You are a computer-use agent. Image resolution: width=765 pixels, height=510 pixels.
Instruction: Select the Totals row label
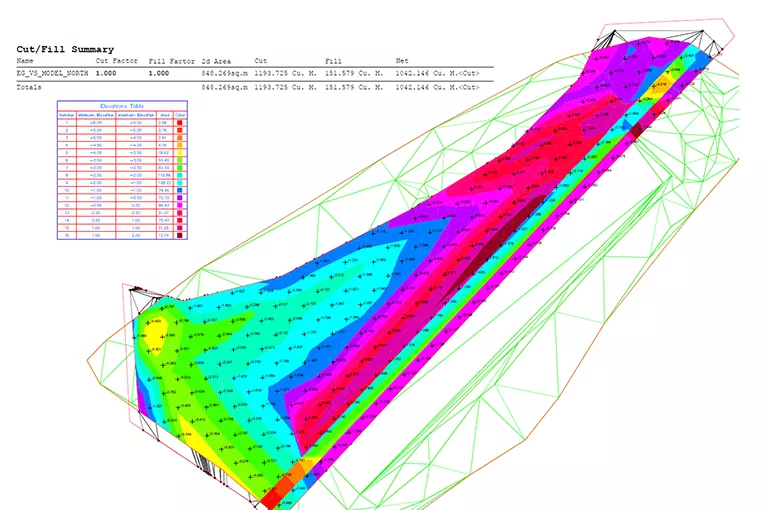coord(30,87)
